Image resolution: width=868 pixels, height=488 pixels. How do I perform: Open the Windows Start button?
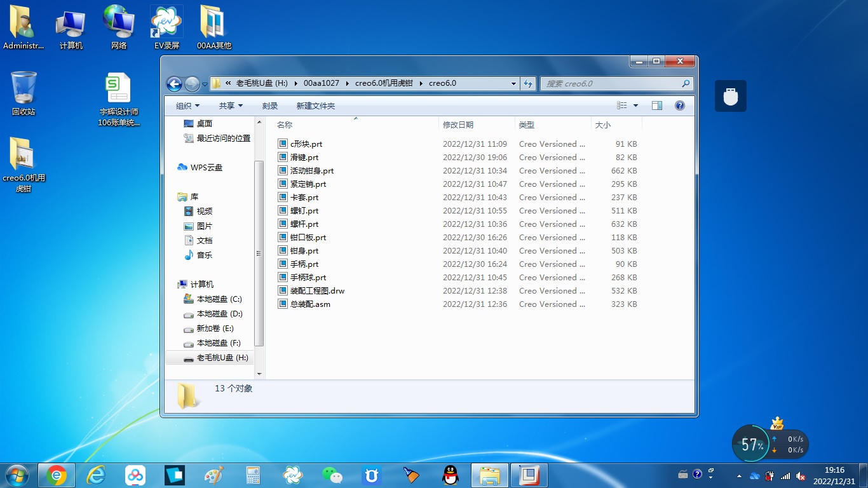(x=17, y=475)
